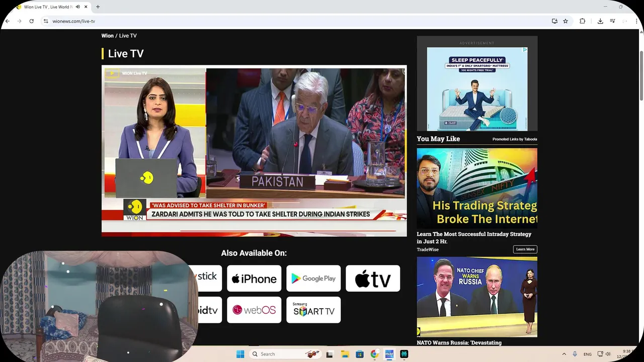Screen dimensions: 644x362
Task: Reload the WION live TV page
Action: pyautogui.click(x=31, y=21)
